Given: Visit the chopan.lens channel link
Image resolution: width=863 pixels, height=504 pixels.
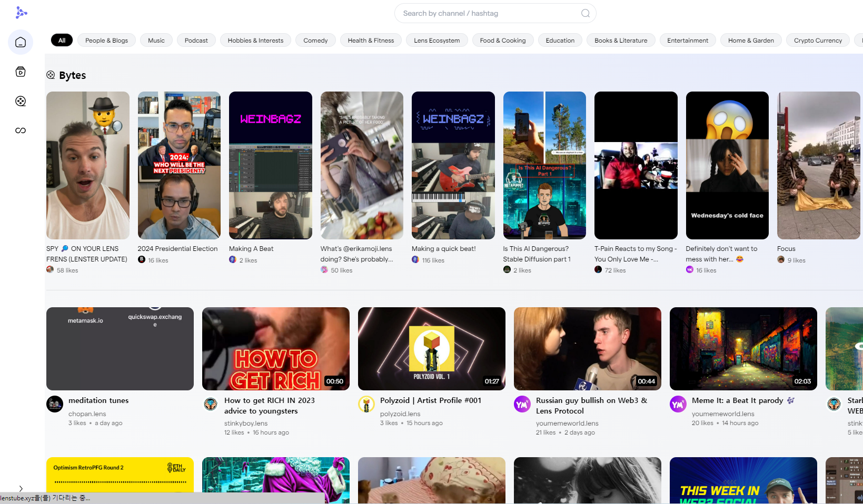Looking at the screenshot, I should point(87,414).
